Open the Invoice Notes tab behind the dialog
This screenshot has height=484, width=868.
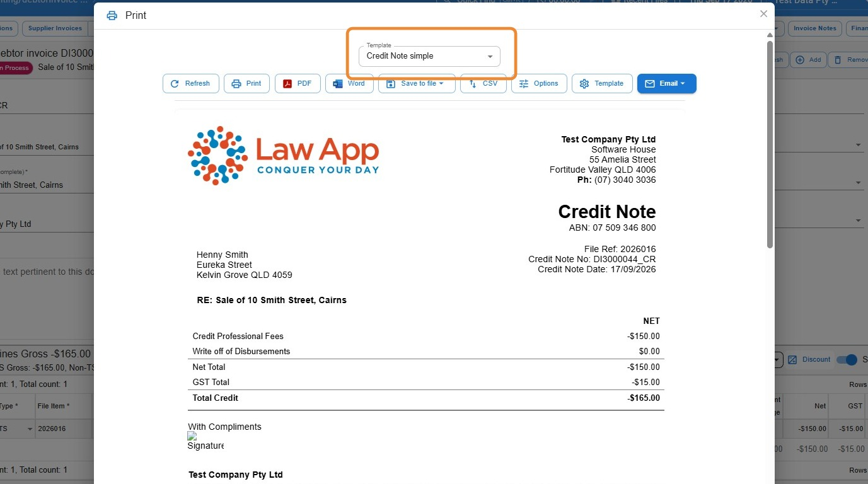(x=814, y=28)
